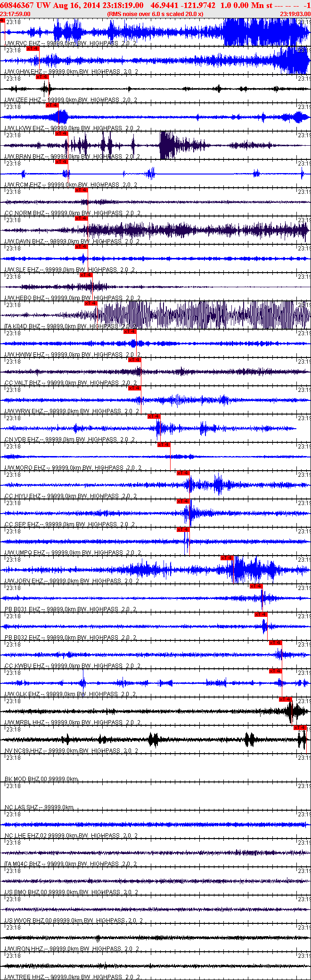
Task: Click the end time label 23:19:03.00
Action: (x=295, y=14)
